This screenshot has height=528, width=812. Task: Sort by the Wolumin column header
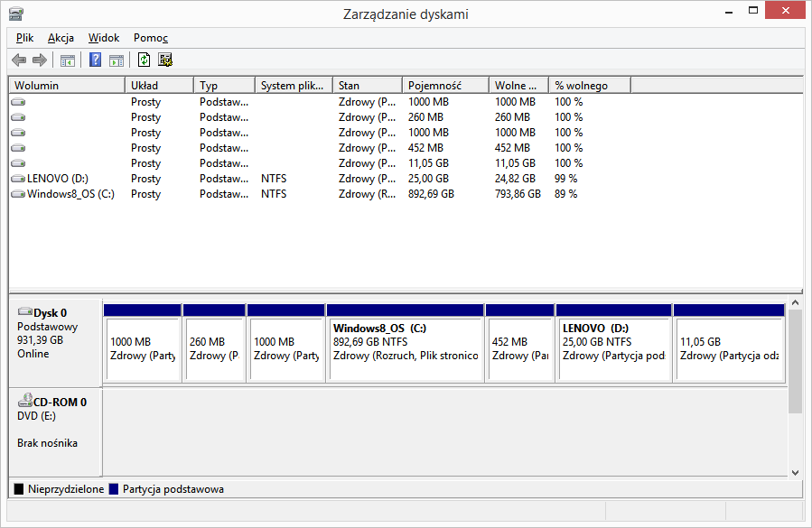coord(66,86)
